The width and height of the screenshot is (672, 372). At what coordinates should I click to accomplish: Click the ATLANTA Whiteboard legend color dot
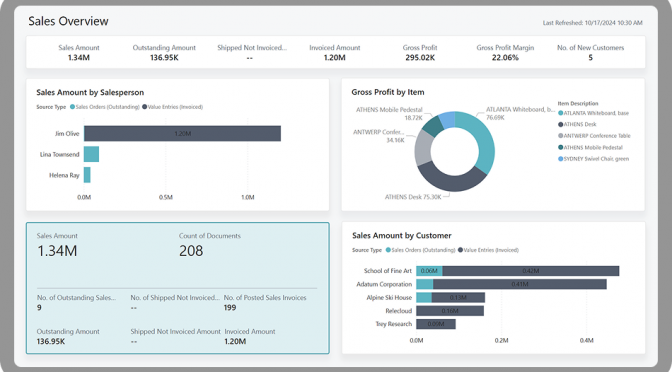pyautogui.click(x=561, y=113)
